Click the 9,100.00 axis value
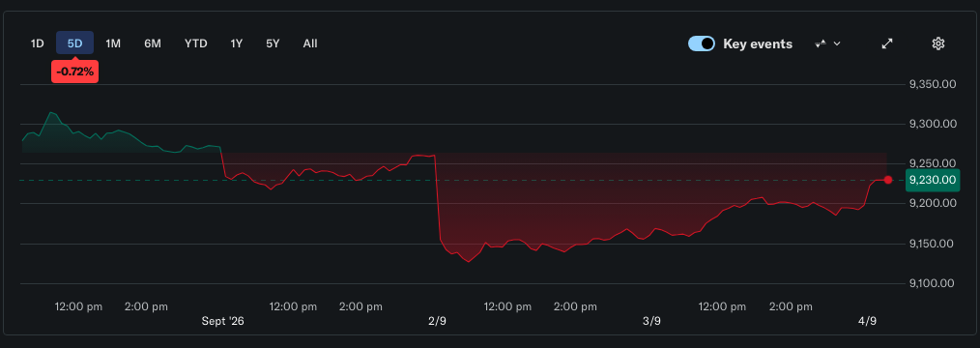This screenshot has height=348, width=980. click(932, 283)
